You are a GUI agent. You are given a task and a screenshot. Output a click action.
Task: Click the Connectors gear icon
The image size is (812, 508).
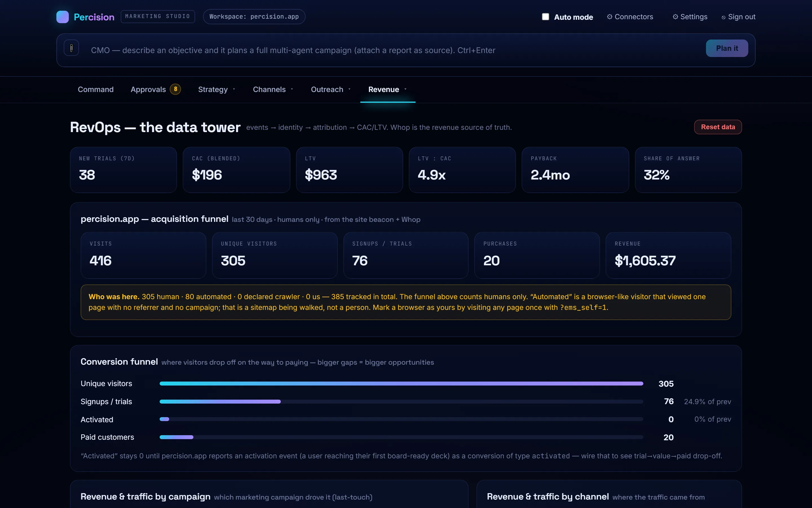[609, 17]
